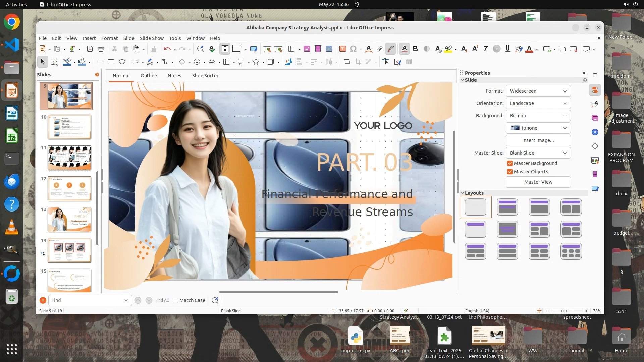Collapse the Layouts section

coord(462,193)
